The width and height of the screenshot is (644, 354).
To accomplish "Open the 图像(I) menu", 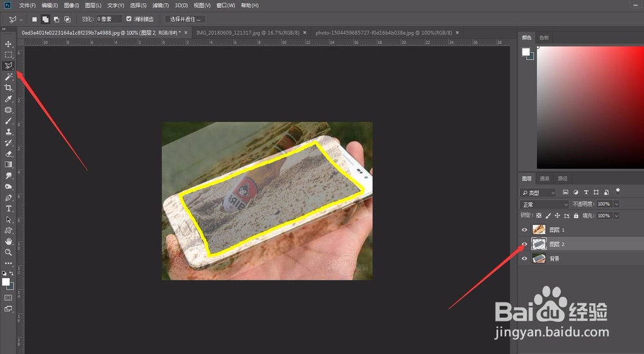I will (71, 5).
